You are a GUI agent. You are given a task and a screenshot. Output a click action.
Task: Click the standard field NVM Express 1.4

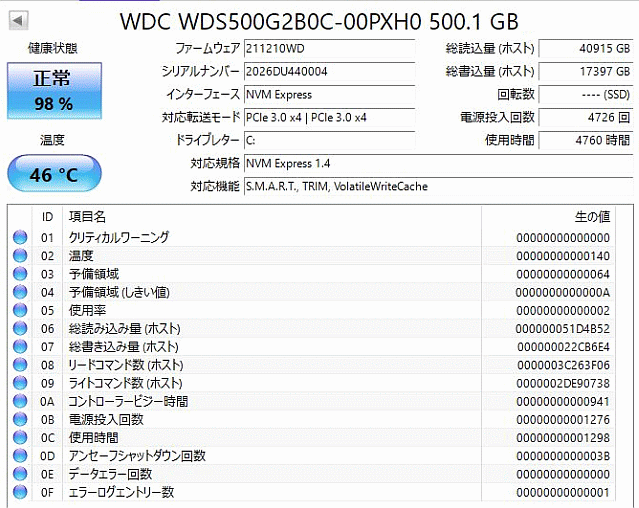[x=438, y=163]
